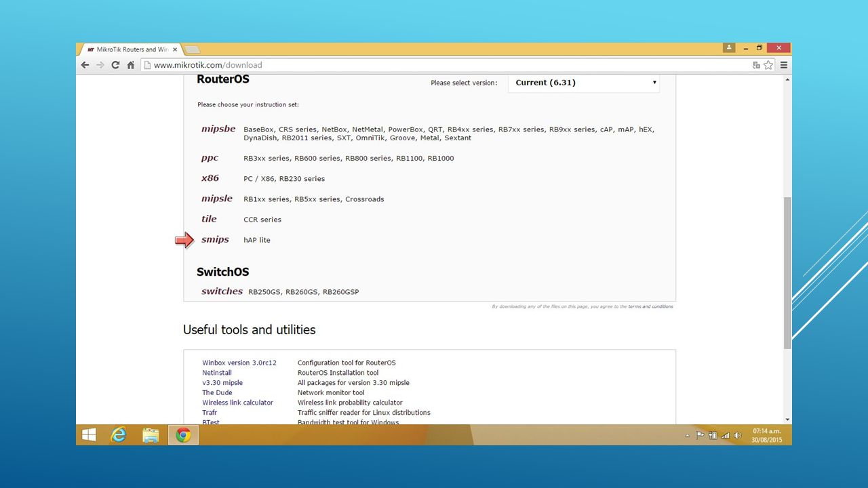868x488 pixels.
Task: Launch Internet Explorer from taskbar
Action: click(119, 435)
